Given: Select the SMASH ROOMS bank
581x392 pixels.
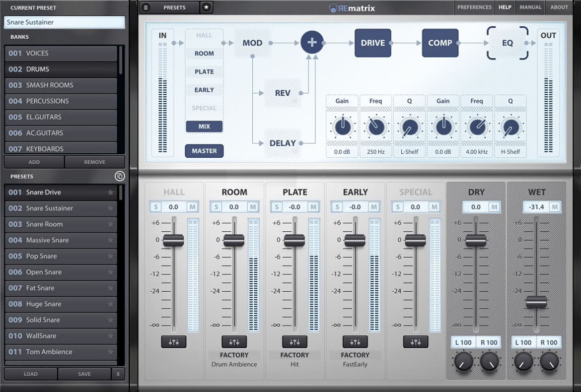Looking at the screenshot, I should tap(61, 85).
